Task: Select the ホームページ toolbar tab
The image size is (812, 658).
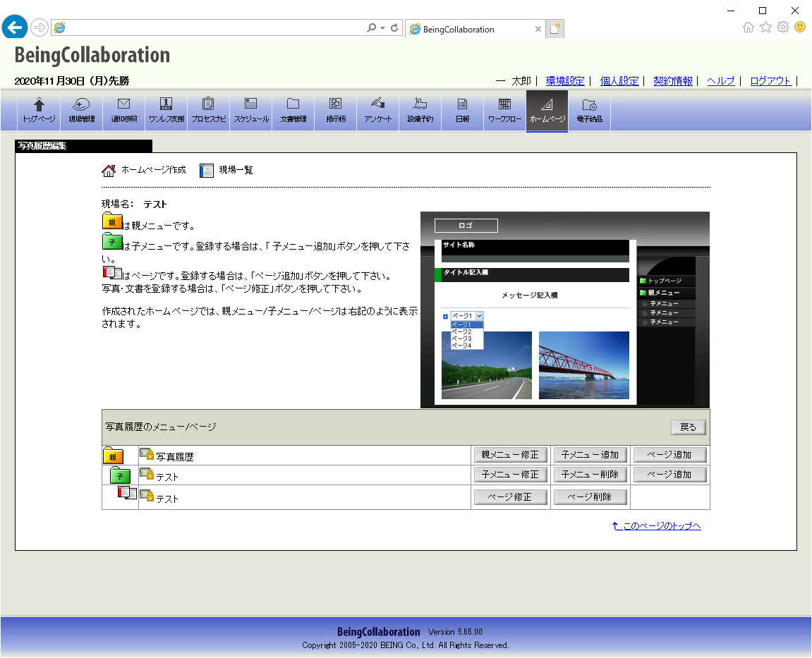Action: tap(547, 111)
